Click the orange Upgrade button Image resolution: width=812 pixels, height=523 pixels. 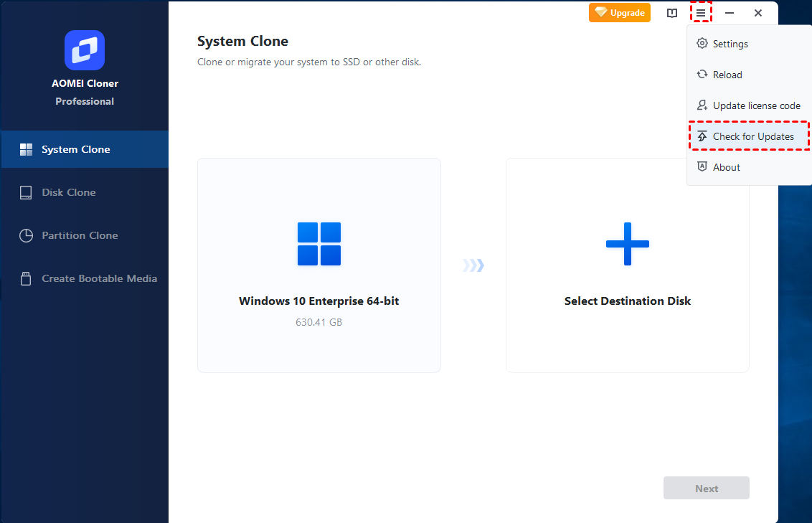click(x=619, y=13)
